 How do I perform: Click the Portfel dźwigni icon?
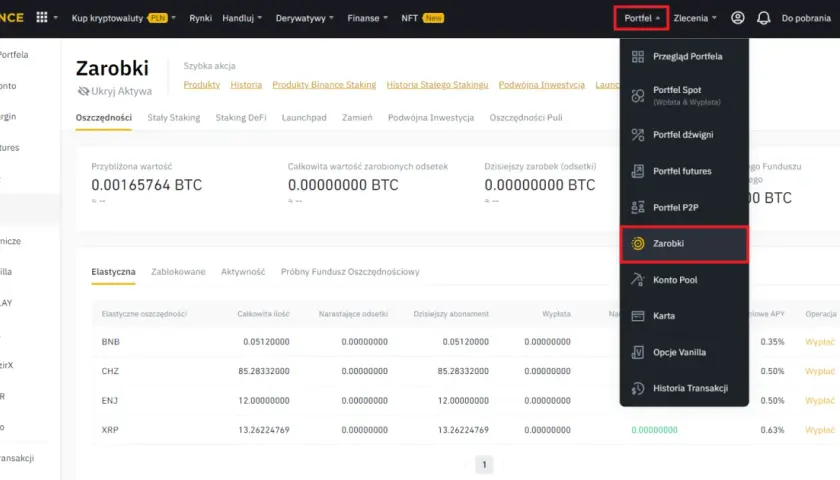click(x=638, y=135)
